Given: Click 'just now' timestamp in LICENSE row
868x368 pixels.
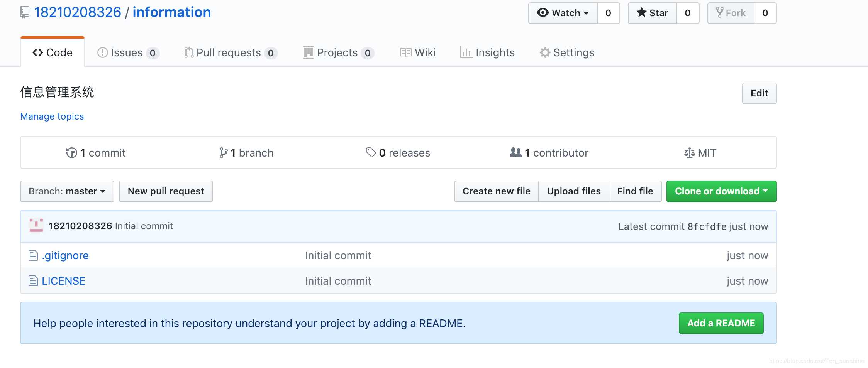Looking at the screenshot, I should [x=747, y=281].
